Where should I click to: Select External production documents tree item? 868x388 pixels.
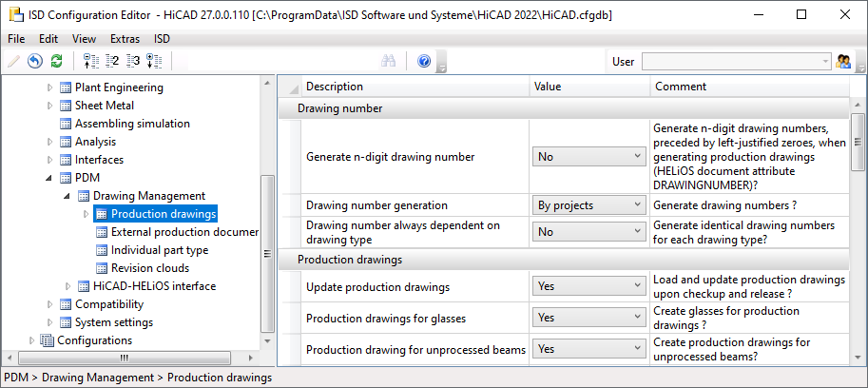(x=184, y=232)
